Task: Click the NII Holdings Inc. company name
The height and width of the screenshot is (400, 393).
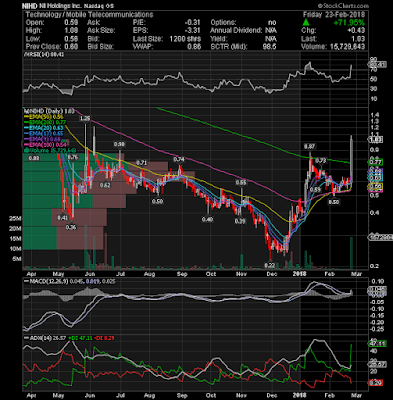Action: [x=59, y=6]
